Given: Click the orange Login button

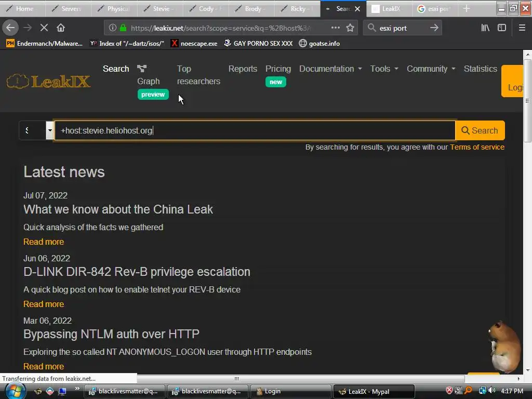Looking at the screenshot, I should pos(512,81).
